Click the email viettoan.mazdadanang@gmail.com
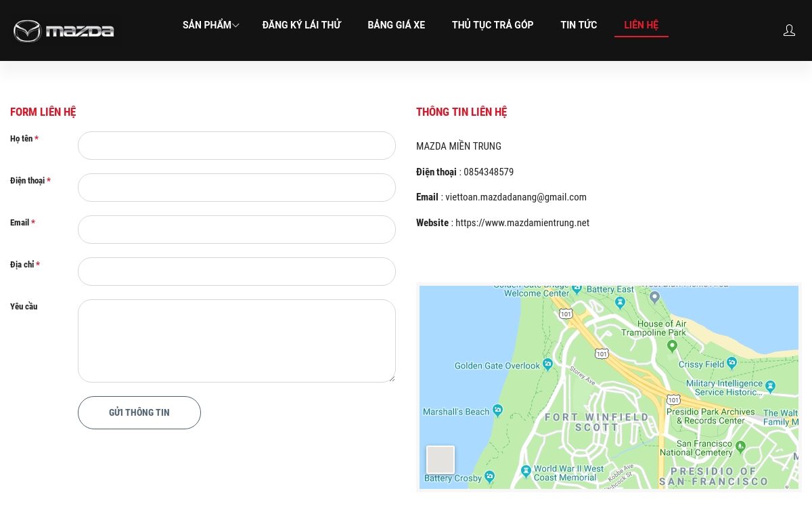 click(516, 197)
